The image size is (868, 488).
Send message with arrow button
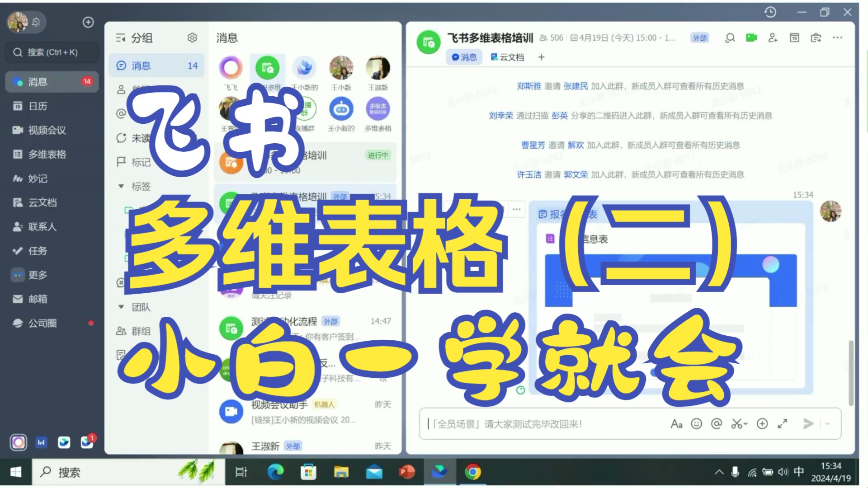click(x=808, y=424)
